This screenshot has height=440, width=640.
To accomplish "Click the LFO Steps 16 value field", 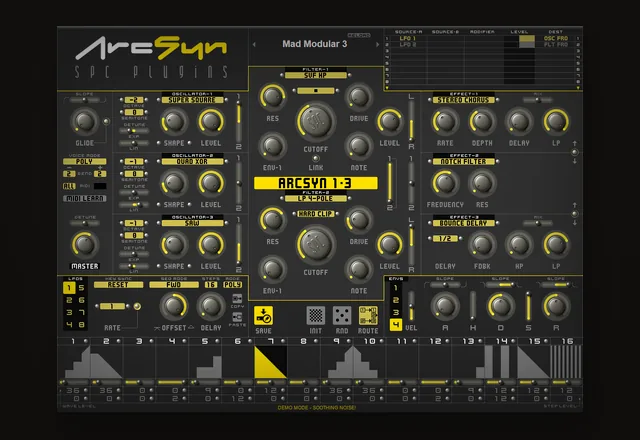I will 211,285.
